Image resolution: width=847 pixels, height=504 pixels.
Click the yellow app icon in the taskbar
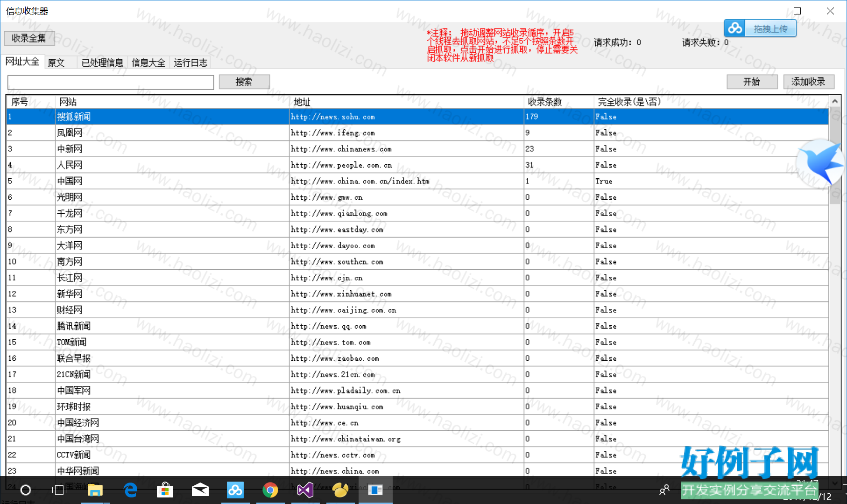(x=340, y=490)
